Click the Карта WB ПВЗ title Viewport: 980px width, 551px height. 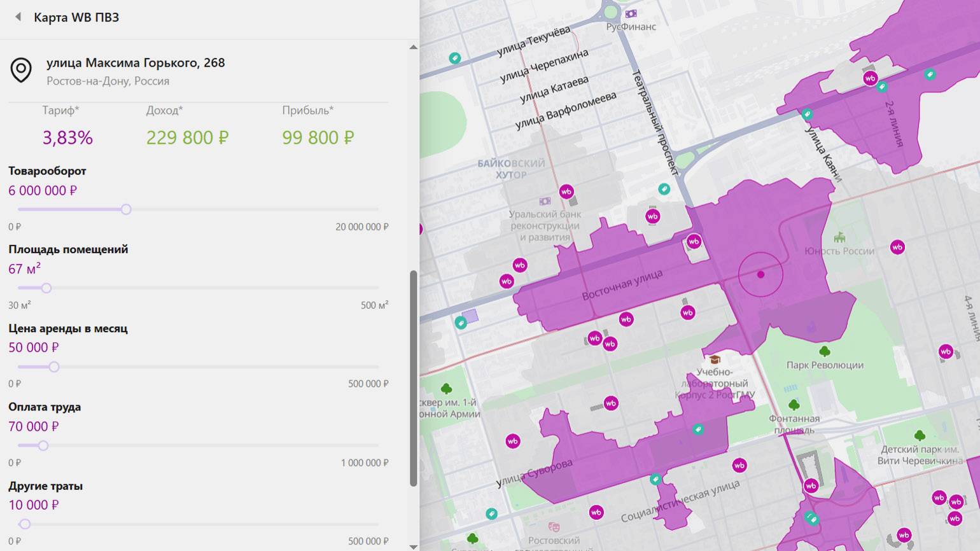click(x=76, y=17)
